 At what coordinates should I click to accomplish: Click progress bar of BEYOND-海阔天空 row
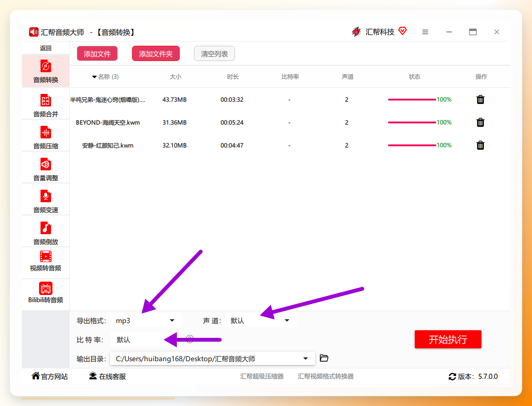pyautogui.click(x=412, y=122)
